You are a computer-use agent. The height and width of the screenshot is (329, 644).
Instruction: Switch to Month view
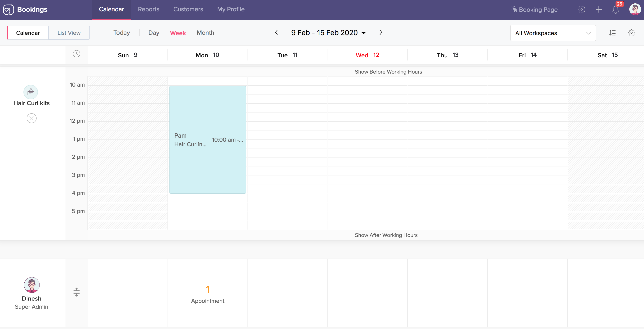coord(205,33)
